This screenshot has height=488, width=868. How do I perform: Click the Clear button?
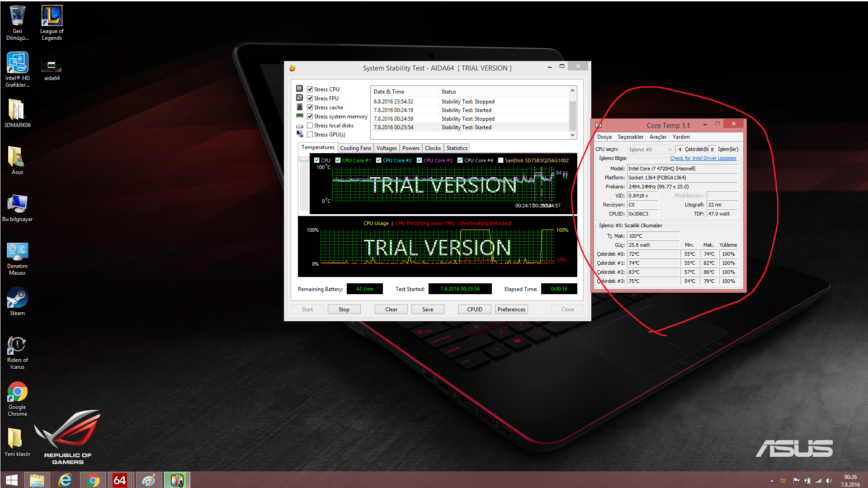[392, 310]
